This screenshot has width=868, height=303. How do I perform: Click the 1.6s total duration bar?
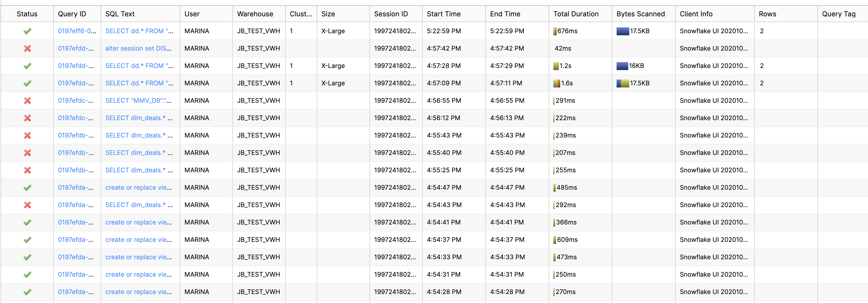pyautogui.click(x=557, y=83)
